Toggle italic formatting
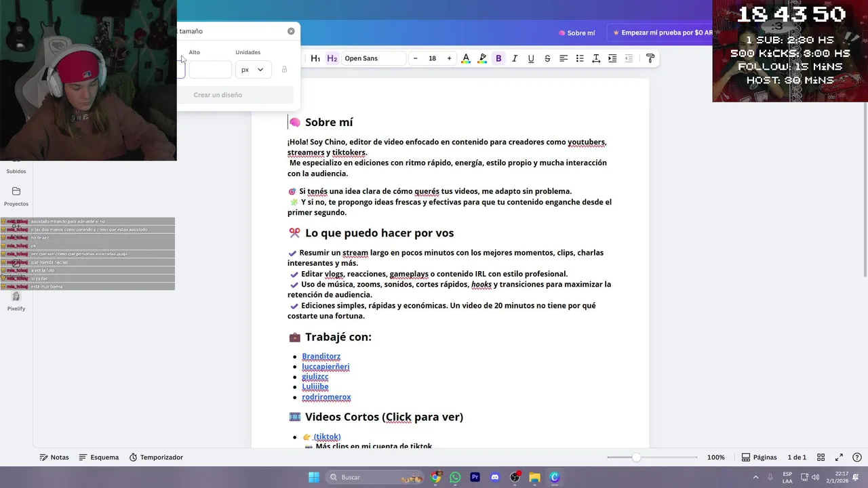This screenshot has height=488, width=868. coord(515,58)
